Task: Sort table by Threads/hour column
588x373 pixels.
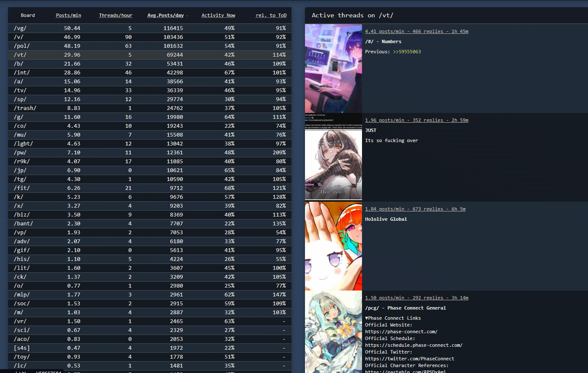Action: pyautogui.click(x=115, y=15)
